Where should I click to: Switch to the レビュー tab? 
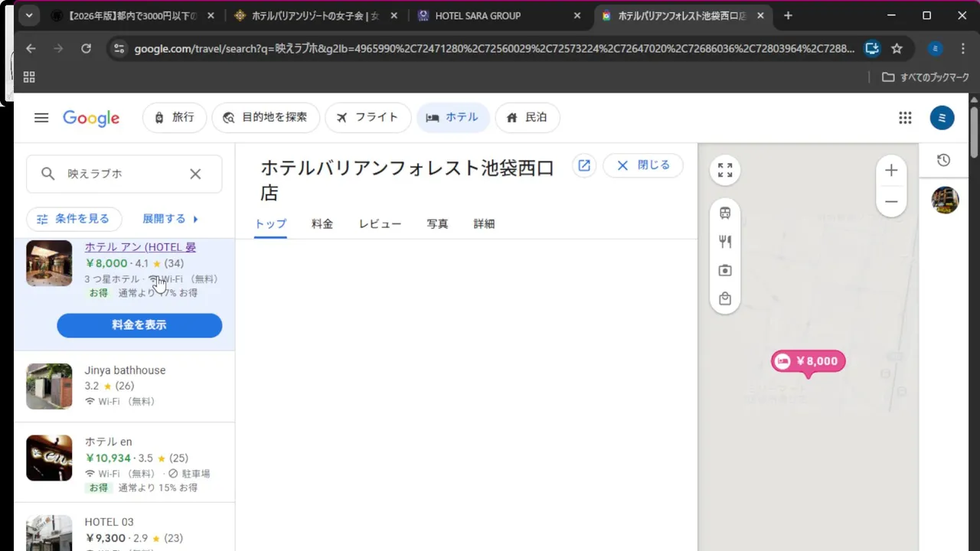[381, 224]
